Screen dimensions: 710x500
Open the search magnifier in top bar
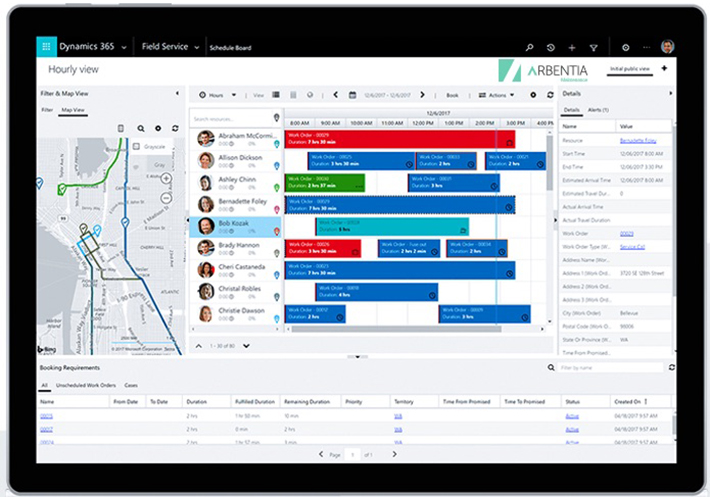(x=529, y=47)
